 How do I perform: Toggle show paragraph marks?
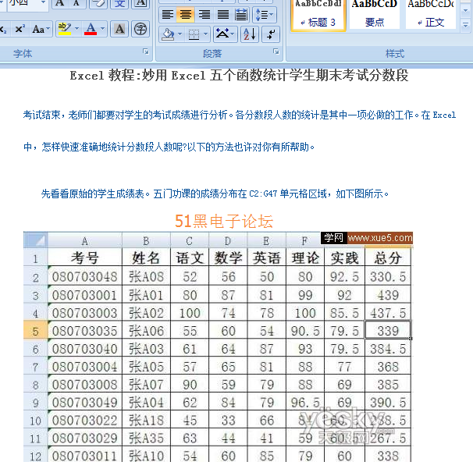click(x=271, y=34)
